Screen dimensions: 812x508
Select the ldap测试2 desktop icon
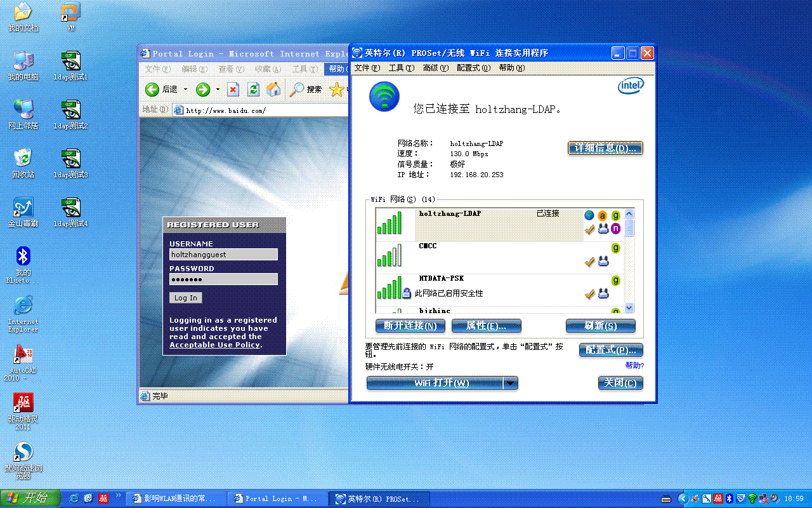click(70, 114)
